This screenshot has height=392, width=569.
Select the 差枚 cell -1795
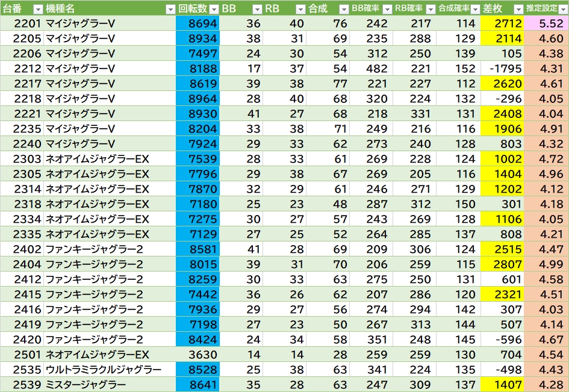tap(502, 68)
